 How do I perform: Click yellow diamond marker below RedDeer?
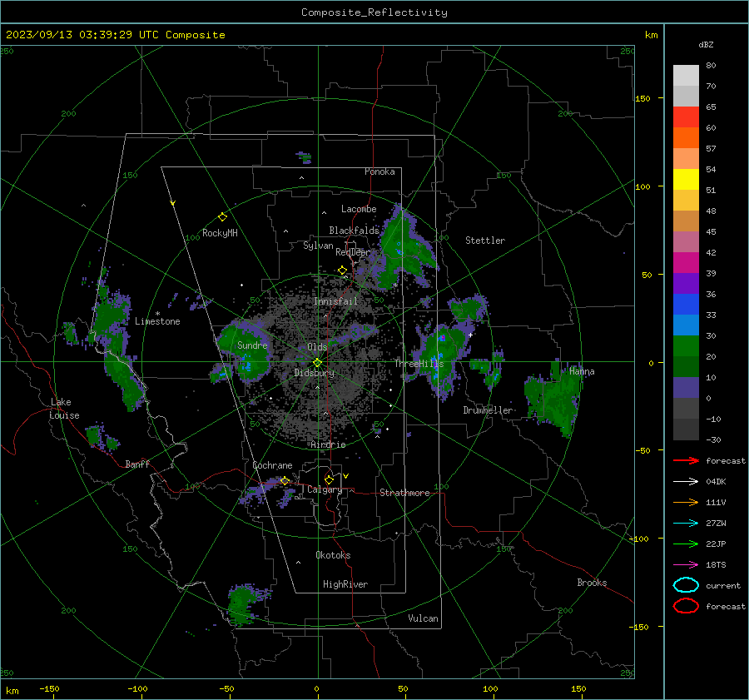(342, 271)
